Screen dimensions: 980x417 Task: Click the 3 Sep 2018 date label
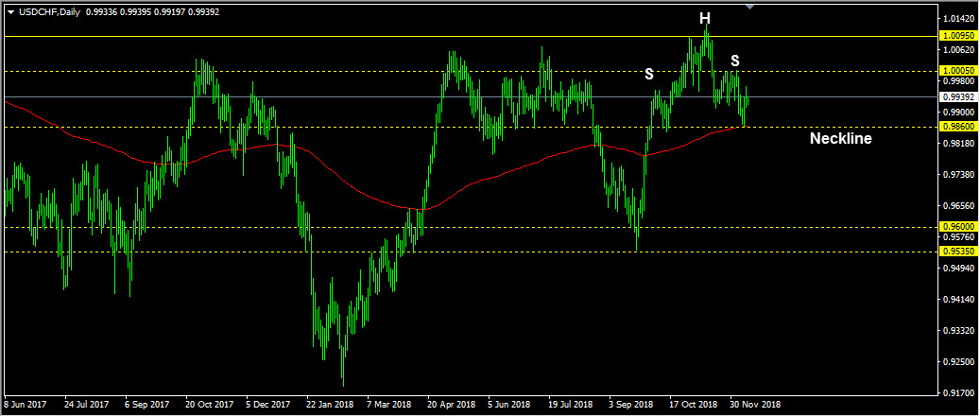632,405
